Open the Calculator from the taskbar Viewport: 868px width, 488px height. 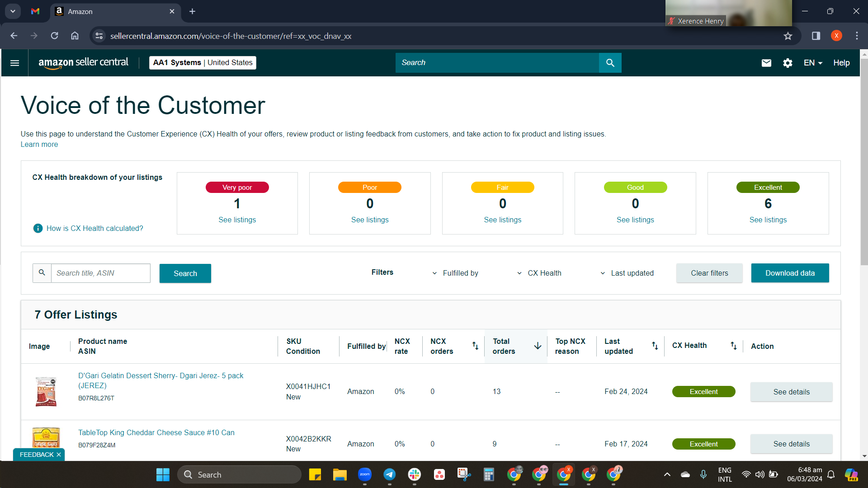pos(489,474)
